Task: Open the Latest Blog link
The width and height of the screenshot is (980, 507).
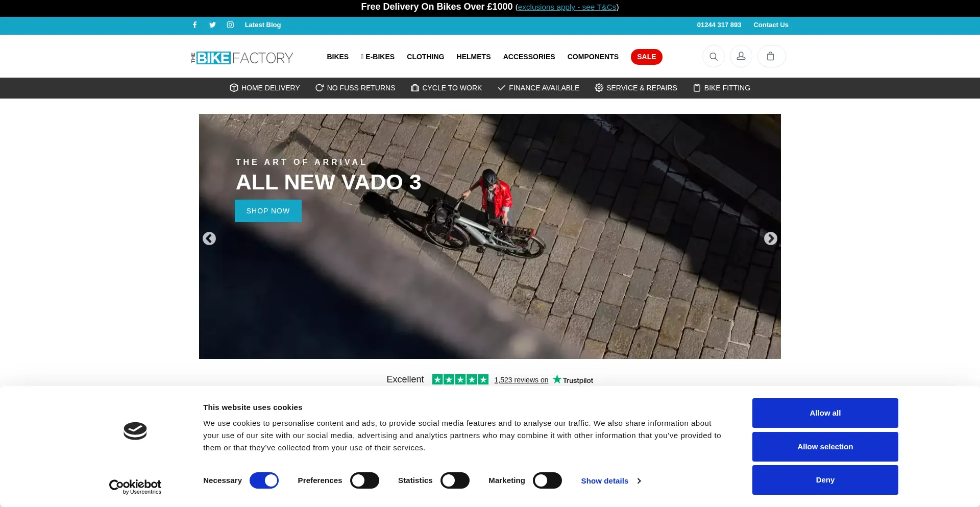Action: 263,25
